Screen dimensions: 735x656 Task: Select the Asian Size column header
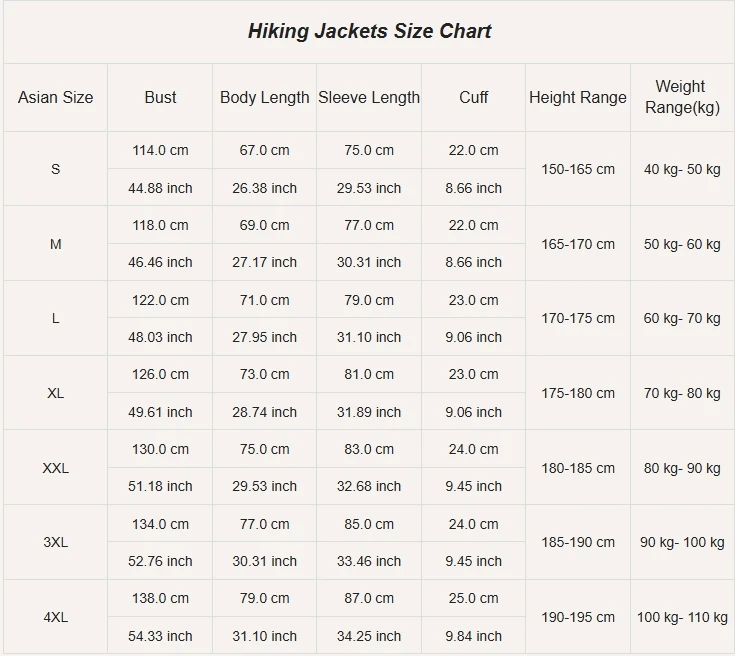(55, 97)
